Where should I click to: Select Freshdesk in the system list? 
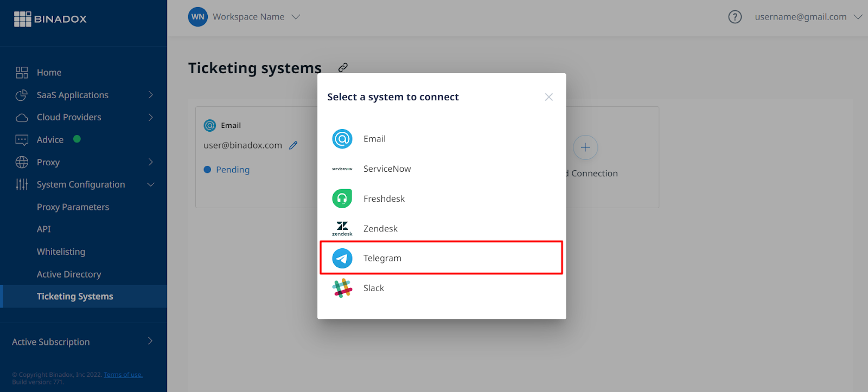(442, 198)
